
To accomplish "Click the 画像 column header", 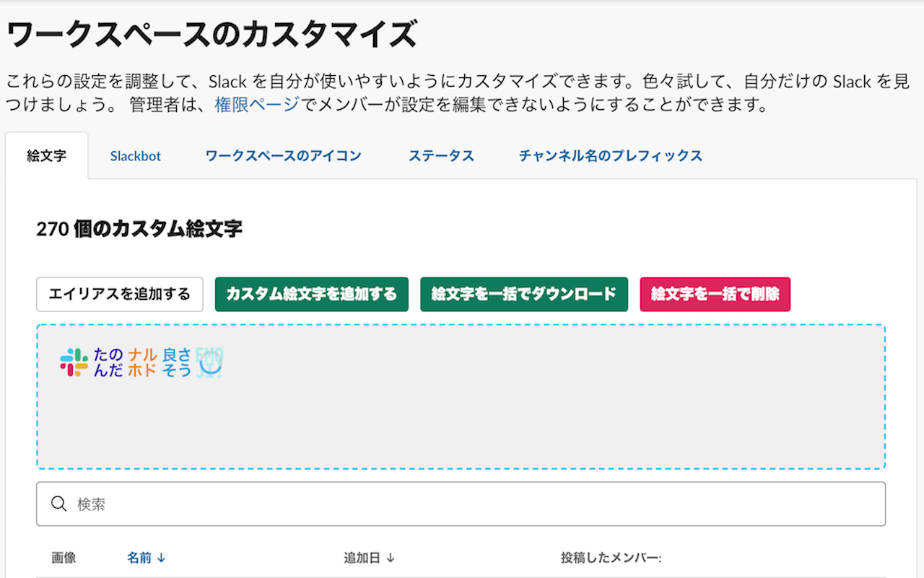I will pos(64,558).
